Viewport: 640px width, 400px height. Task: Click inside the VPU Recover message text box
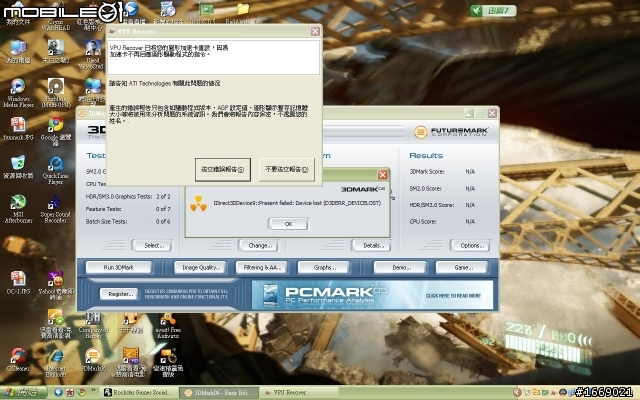point(213,57)
